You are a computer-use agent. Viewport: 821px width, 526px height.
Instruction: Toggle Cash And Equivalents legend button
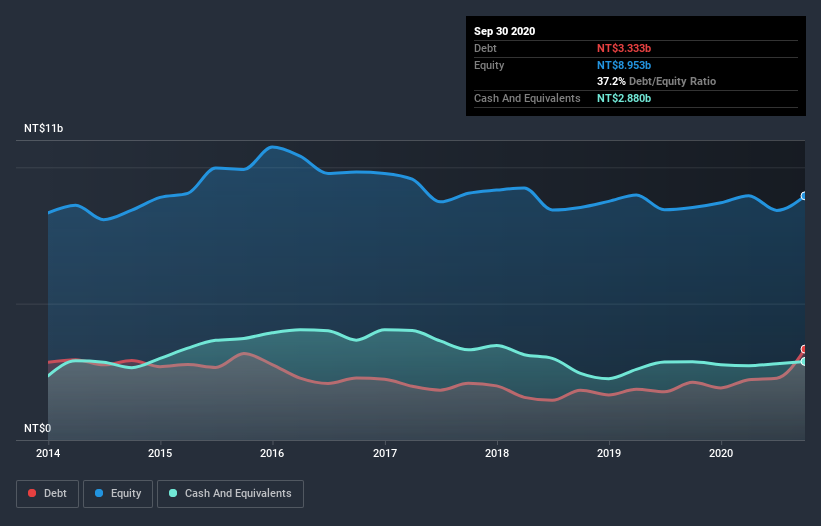point(230,494)
